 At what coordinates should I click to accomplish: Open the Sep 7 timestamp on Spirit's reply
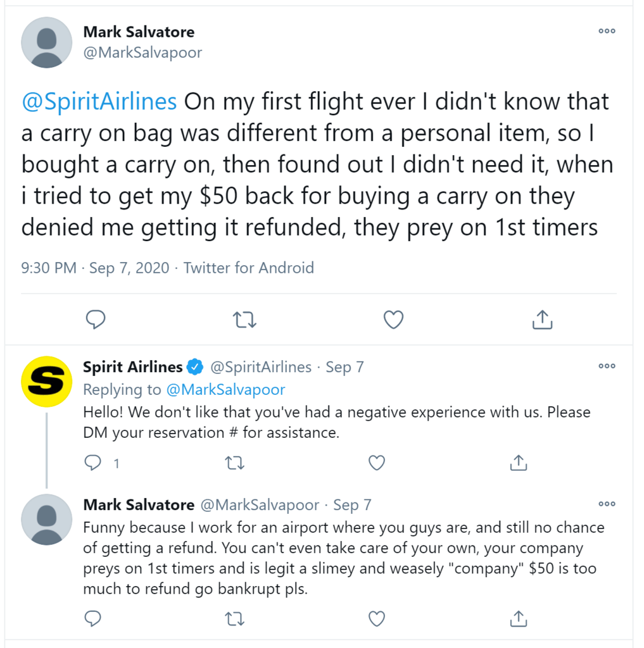click(344, 367)
